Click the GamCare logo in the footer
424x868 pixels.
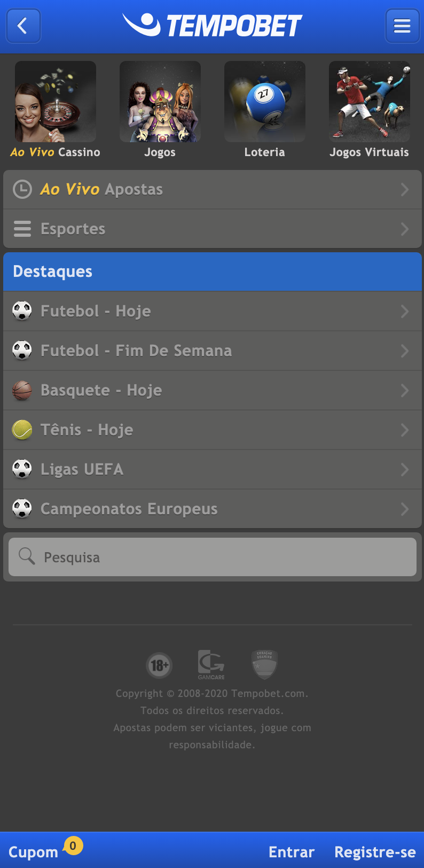coord(211,665)
